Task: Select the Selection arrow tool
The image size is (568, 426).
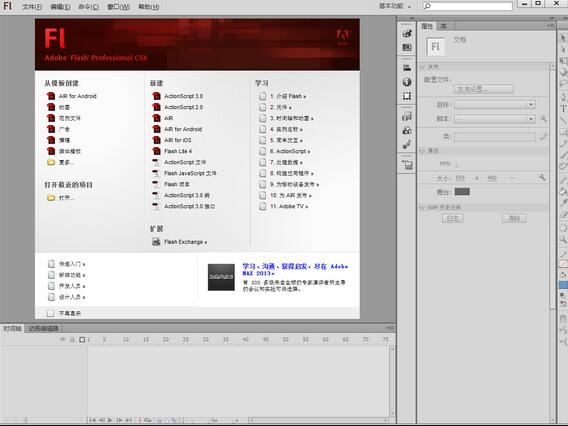Action: [563, 37]
